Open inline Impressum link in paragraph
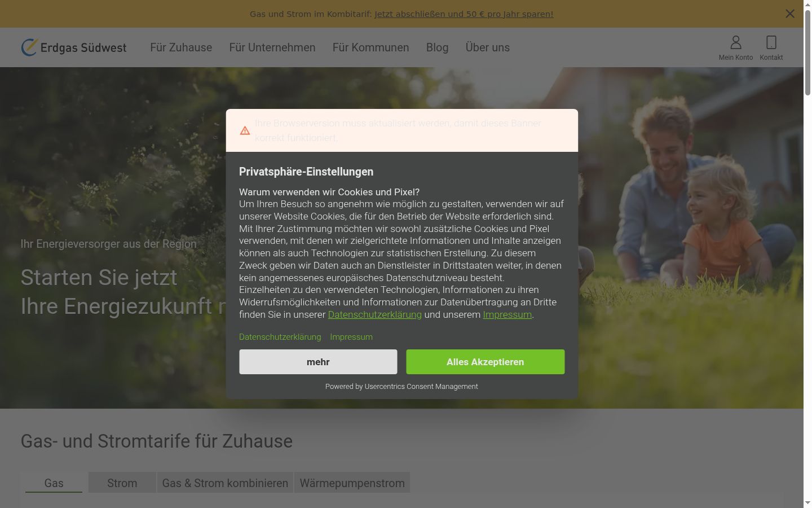812x508 pixels. (507, 314)
